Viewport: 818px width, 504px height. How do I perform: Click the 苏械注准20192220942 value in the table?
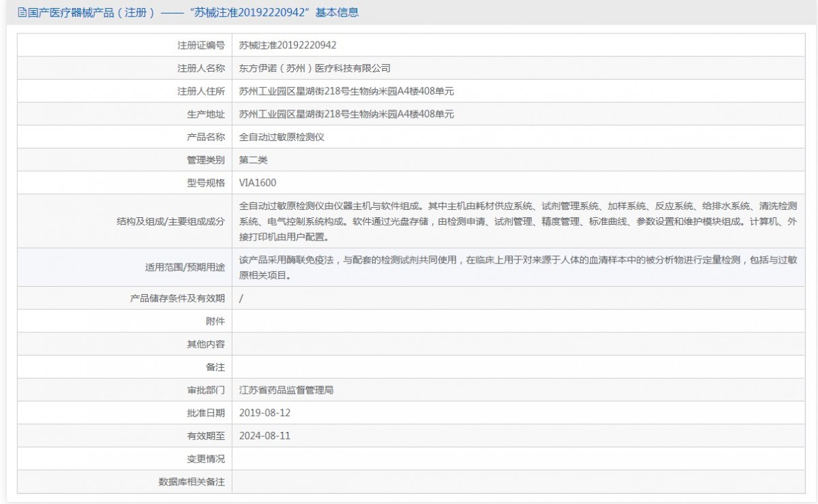point(288,46)
